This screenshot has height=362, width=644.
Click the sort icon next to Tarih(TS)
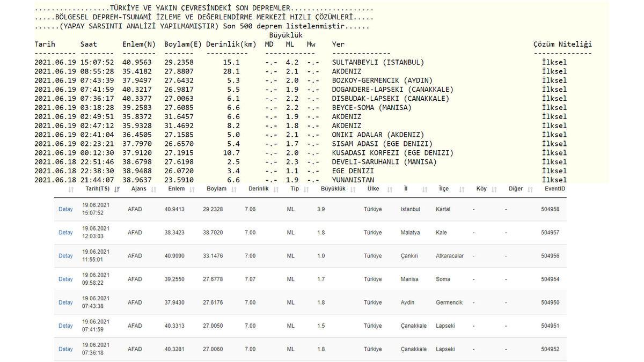pyautogui.click(x=117, y=189)
